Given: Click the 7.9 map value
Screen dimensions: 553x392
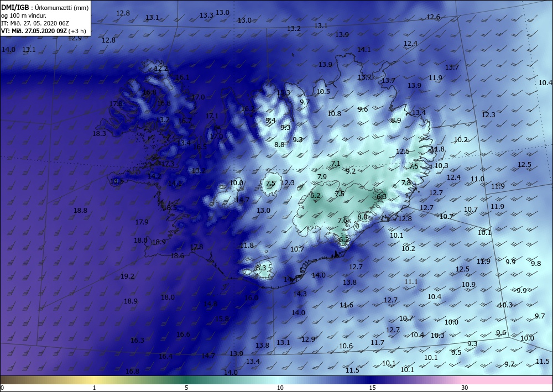Looking at the screenshot, I should click(x=322, y=176).
